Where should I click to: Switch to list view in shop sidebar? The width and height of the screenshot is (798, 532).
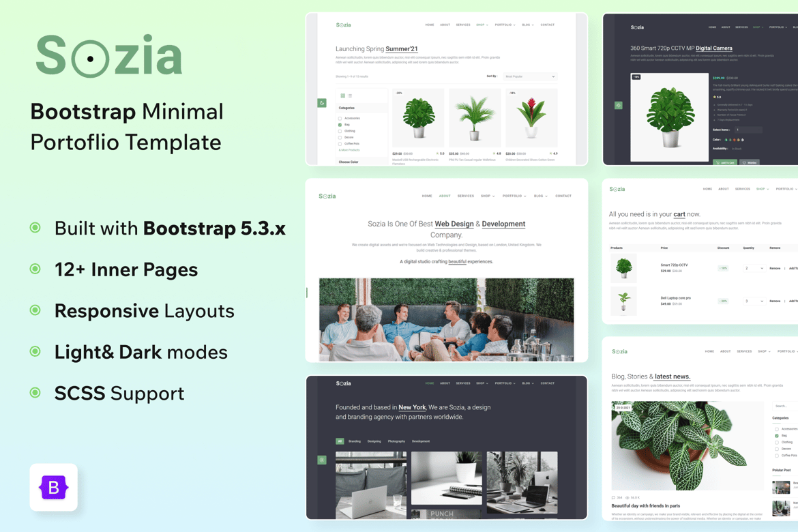tap(350, 95)
